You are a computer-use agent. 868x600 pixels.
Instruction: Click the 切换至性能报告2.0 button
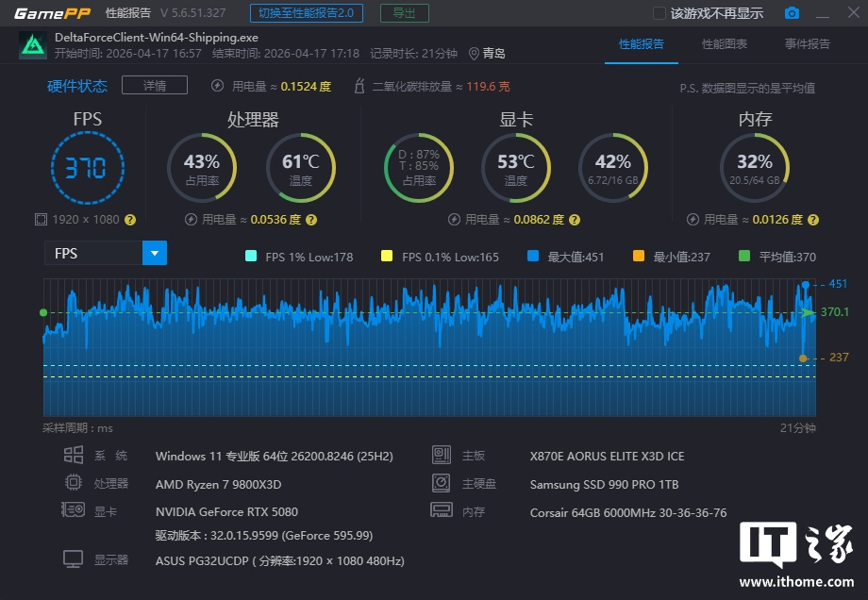coord(307,13)
